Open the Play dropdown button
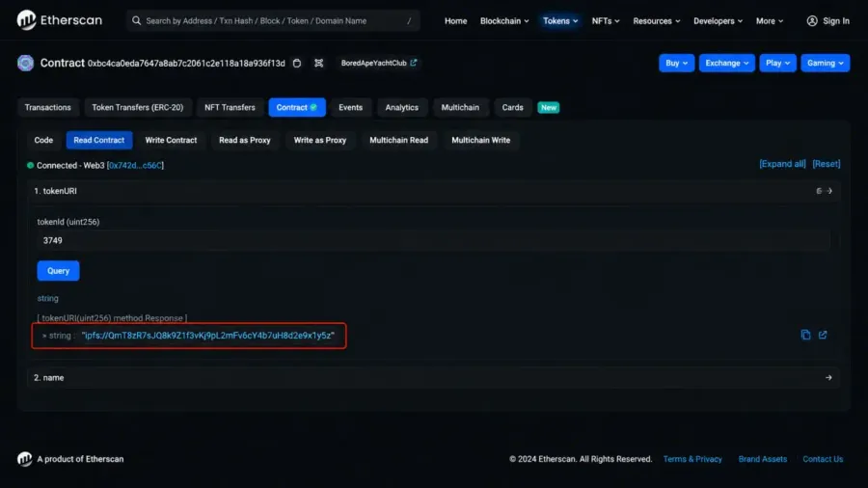Image resolution: width=868 pixels, height=488 pixels. click(x=777, y=63)
